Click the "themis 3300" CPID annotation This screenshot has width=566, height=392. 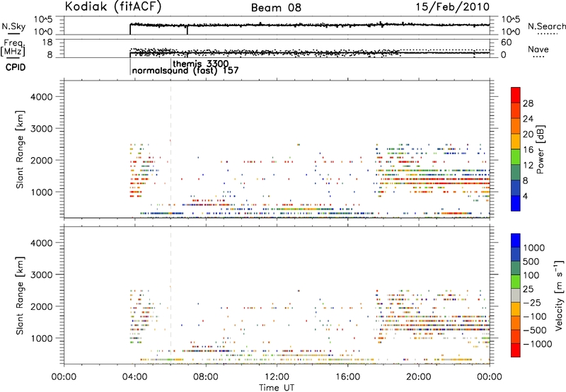(x=201, y=64)
